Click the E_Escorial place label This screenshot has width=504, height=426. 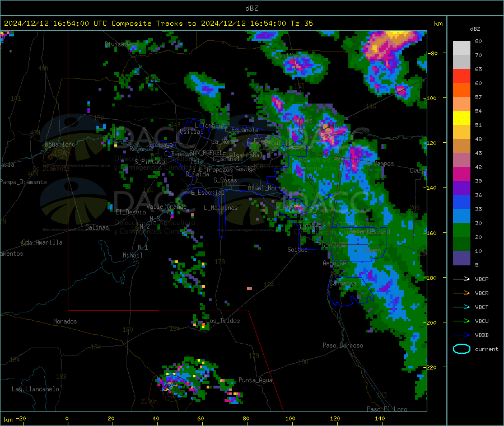pyautogui.click(x=207, y=193)
